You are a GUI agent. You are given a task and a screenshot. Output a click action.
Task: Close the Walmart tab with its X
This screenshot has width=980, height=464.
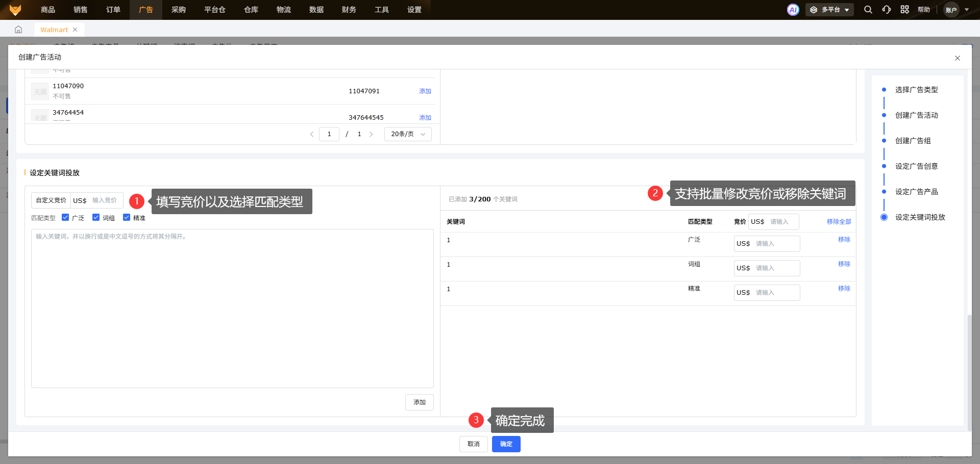tap(75, 30)
